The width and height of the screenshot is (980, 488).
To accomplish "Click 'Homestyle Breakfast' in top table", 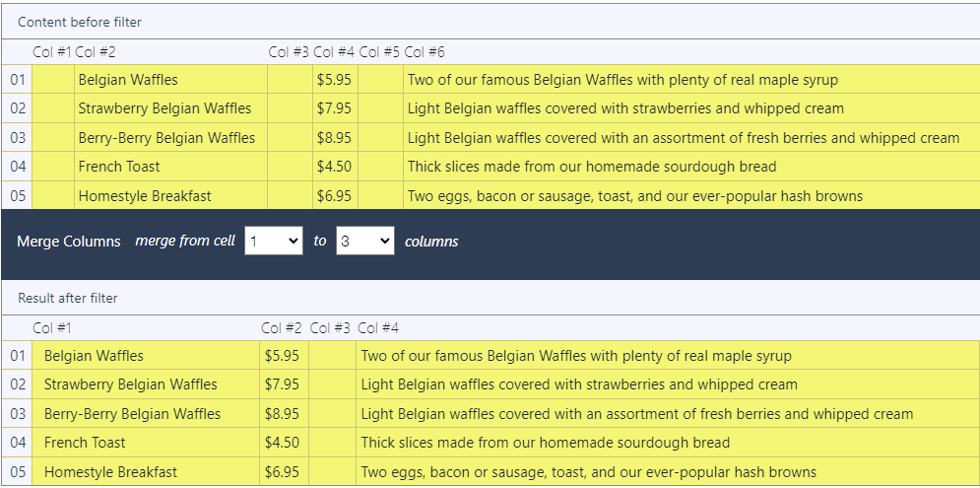I will point(145,196).
